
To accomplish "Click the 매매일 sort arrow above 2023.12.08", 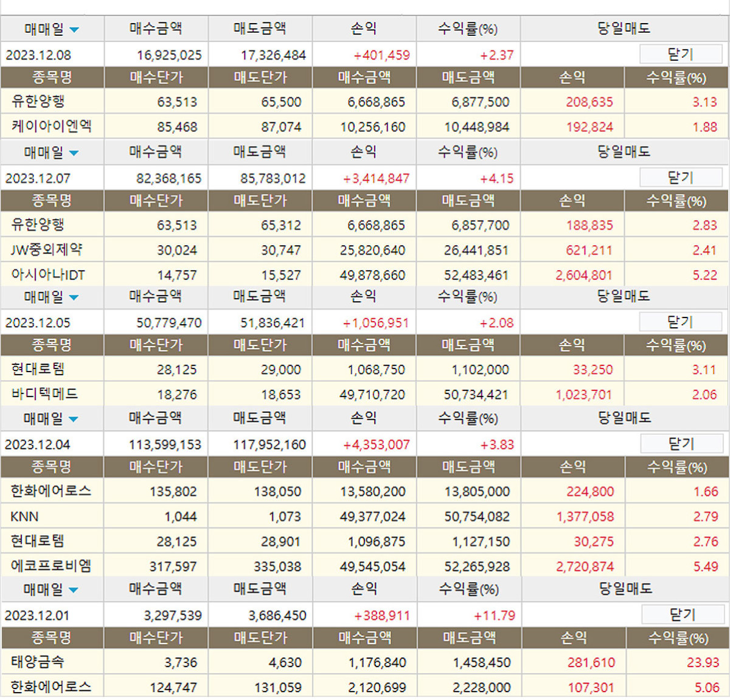I will (x=74, y=30).
